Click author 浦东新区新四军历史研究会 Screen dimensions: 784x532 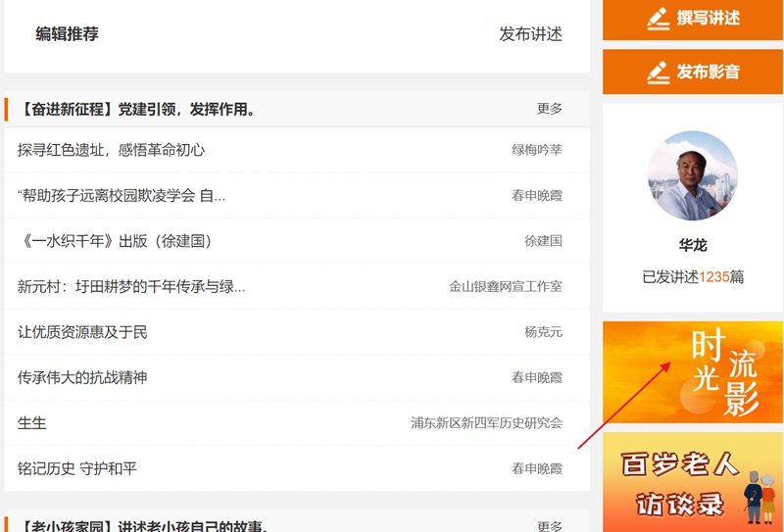tap(486, 423)
